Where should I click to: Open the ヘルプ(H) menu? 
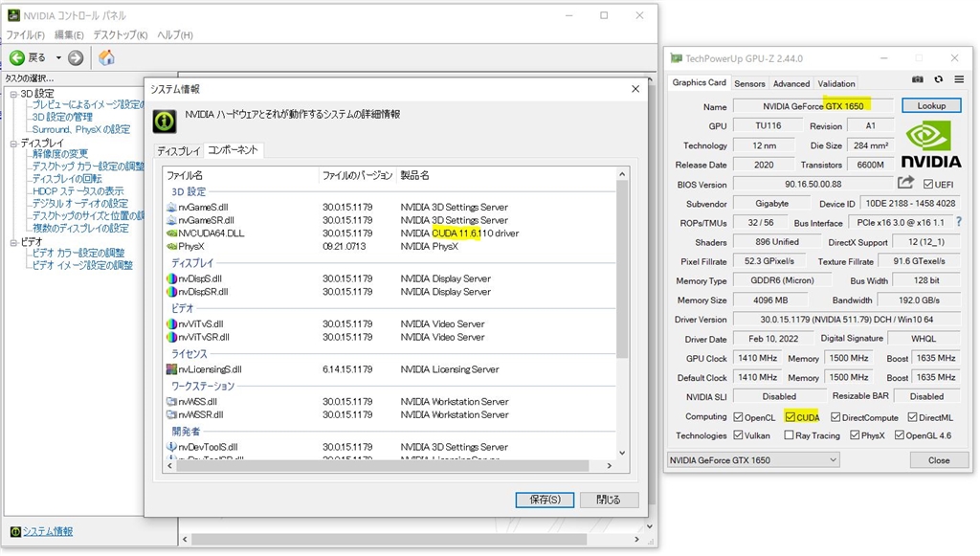175,35
